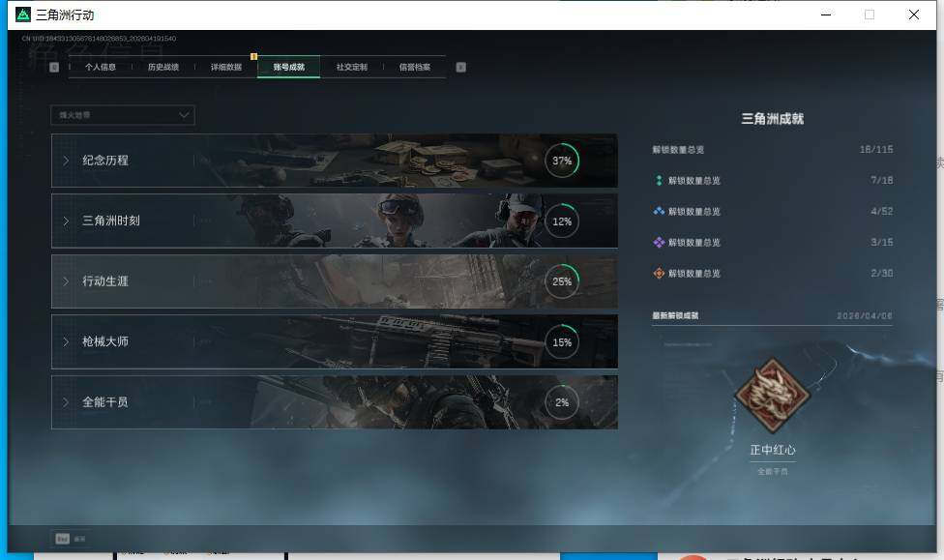Switch to the 个人信息 tab
The height and width of the screenshot is (560, 944).
(x=101, y=67)
